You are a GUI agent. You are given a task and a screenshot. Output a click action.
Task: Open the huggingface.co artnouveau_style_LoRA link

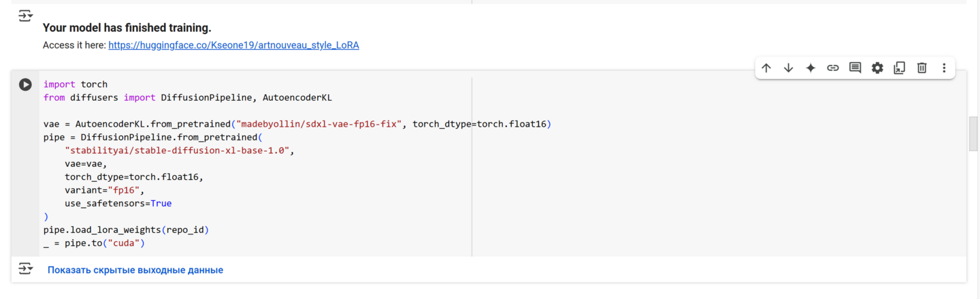tap(233, 45)
